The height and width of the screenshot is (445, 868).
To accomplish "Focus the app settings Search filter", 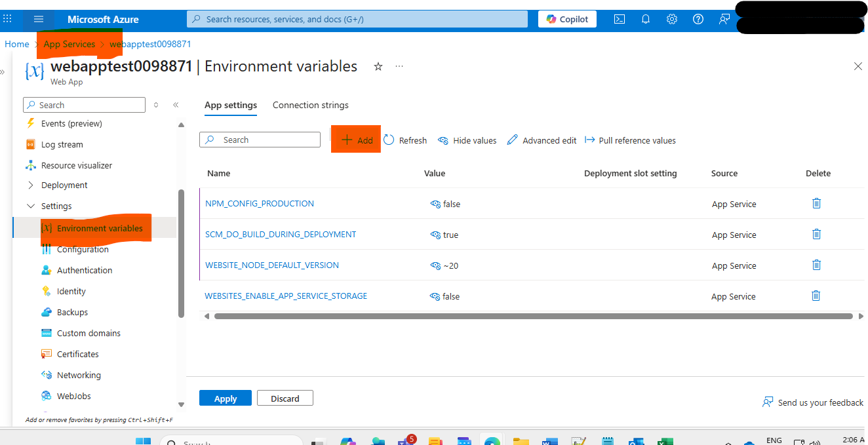I will (x=260, y=140).
